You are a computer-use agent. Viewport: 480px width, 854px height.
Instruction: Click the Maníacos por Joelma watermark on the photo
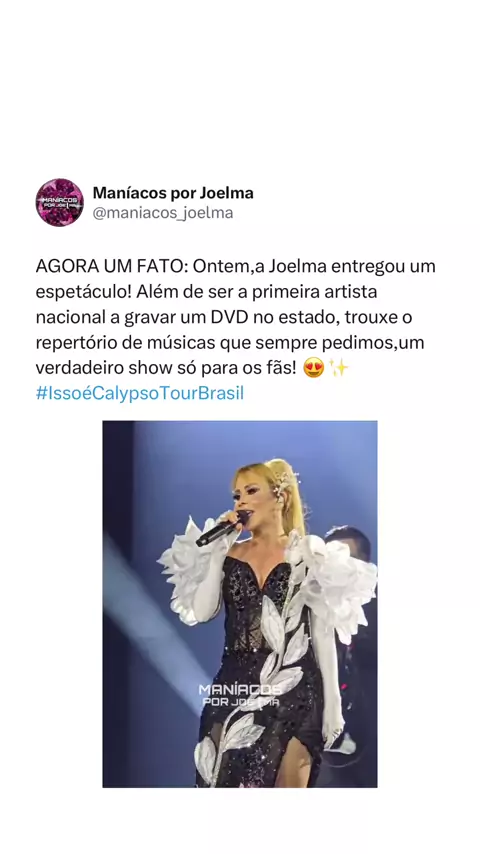240,696
